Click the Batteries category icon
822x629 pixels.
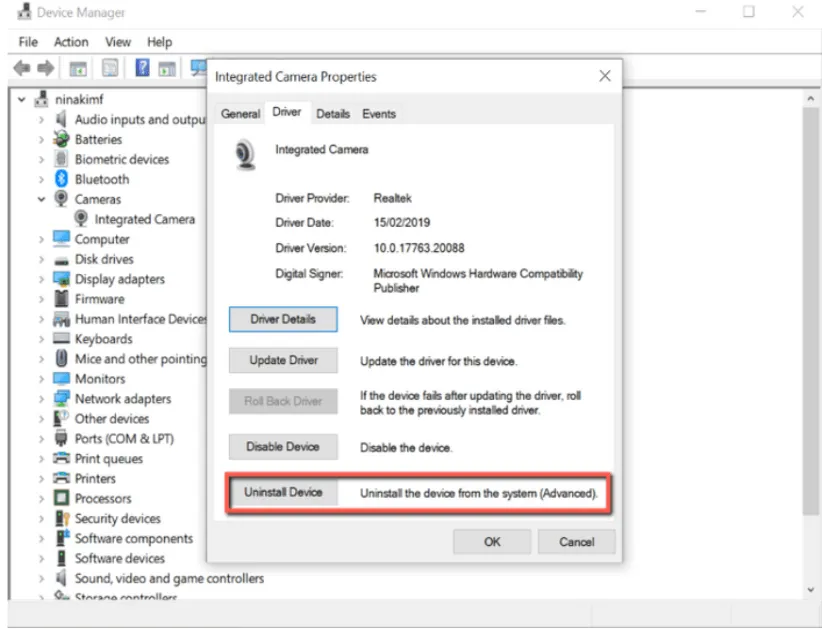[61, 139]
